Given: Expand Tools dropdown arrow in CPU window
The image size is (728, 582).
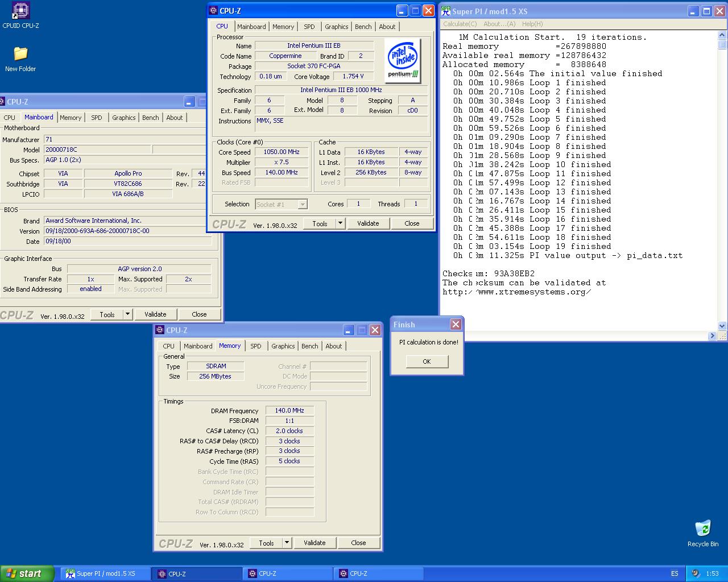Looking at the screenshot, I should coord(340,223).
